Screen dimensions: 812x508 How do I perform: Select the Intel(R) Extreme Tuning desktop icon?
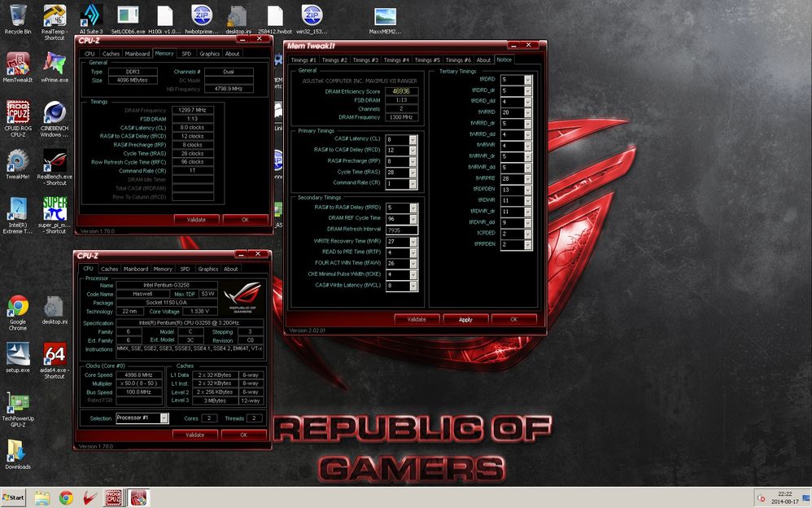click(x=18, y=216)
